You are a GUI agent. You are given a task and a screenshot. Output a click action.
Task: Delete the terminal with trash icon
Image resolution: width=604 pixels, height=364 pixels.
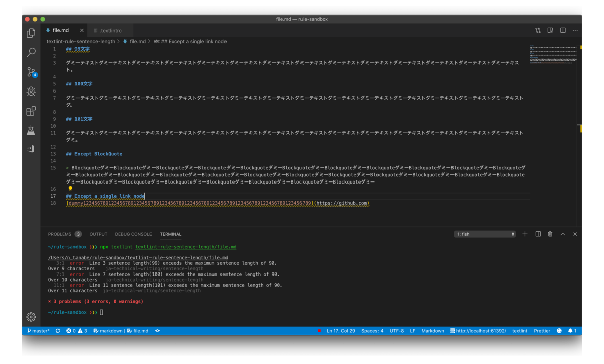550,234
